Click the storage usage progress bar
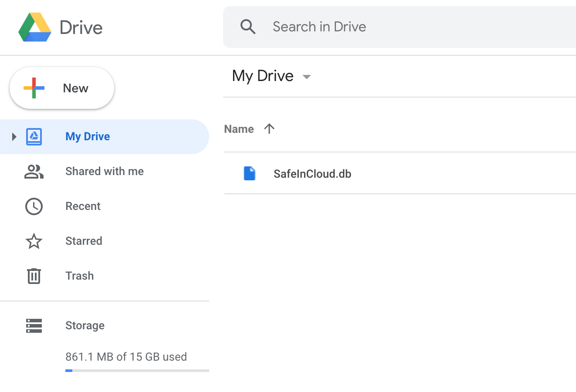This screenshot has width=576, height=392. 137,371
